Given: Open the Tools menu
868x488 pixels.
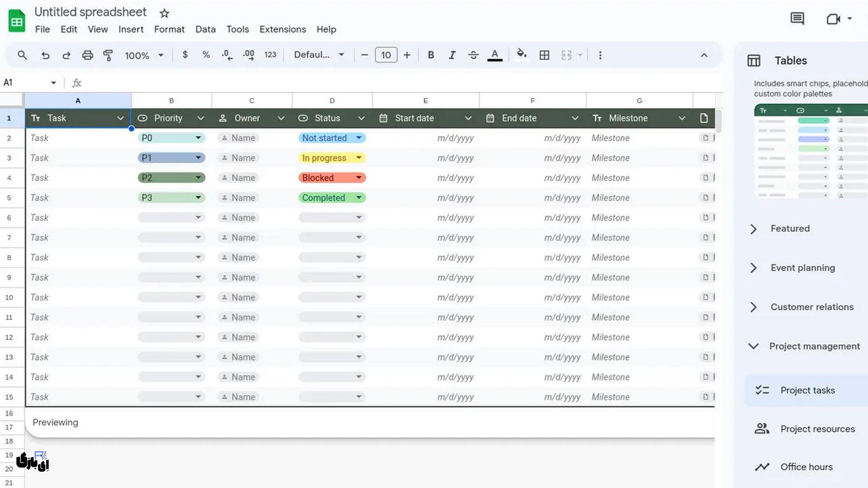Looking at the screenshot, I should (x=238, y=29).
